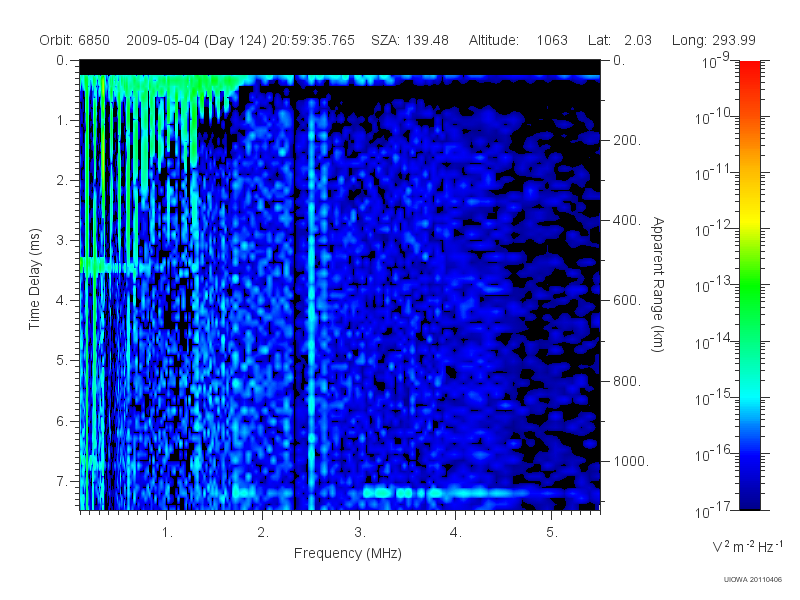Click the Apparent Range (km) axis title

(x=658, y=284)
